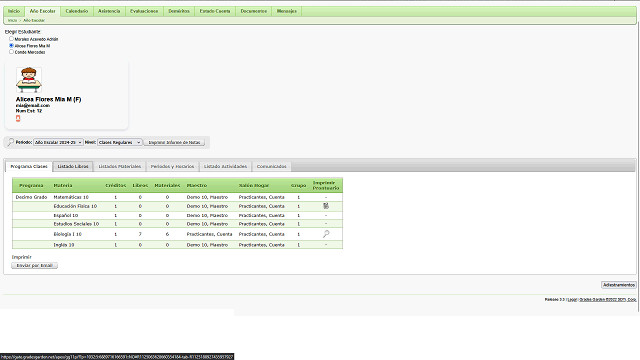This screenshot has height=360, width=640.
Task: Click the Año Escolar breadcrumb link
Action: click(x=34, y=20)
